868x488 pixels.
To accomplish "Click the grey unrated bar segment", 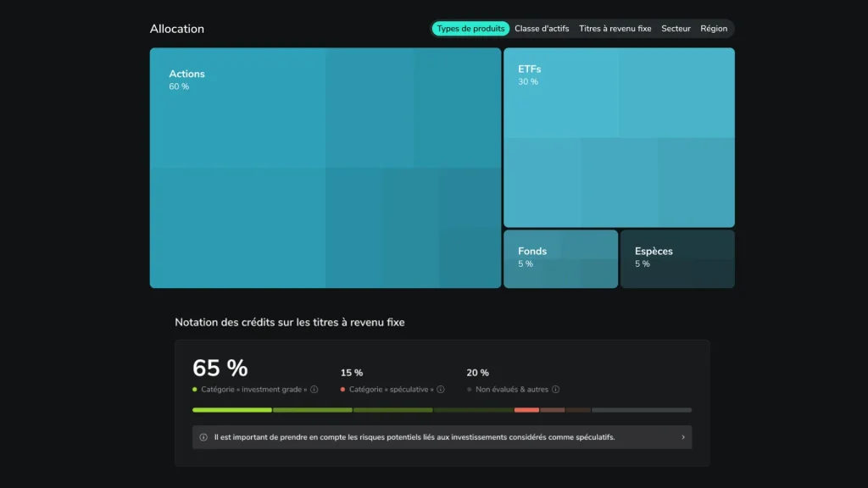I will (x=642, y=410).
